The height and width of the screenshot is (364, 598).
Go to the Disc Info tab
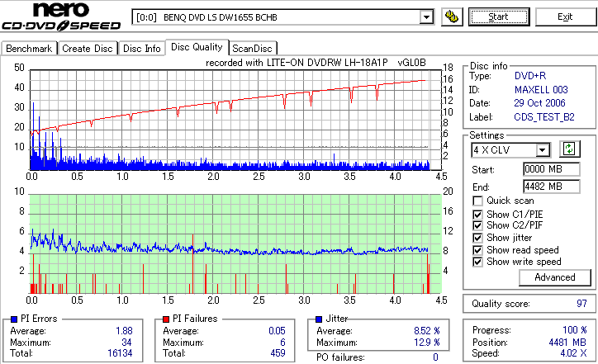141,49
